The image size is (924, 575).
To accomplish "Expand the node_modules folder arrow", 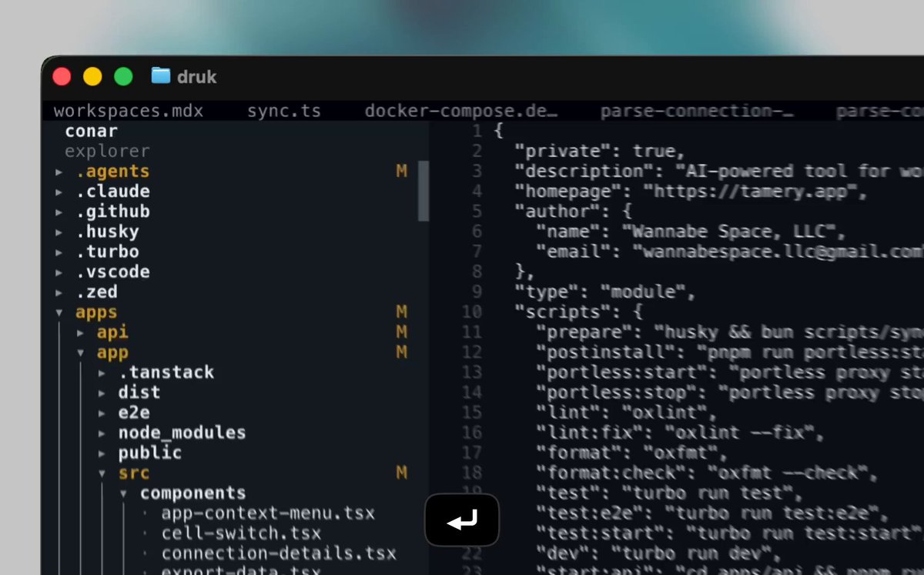I will click(x=102, y=433).
